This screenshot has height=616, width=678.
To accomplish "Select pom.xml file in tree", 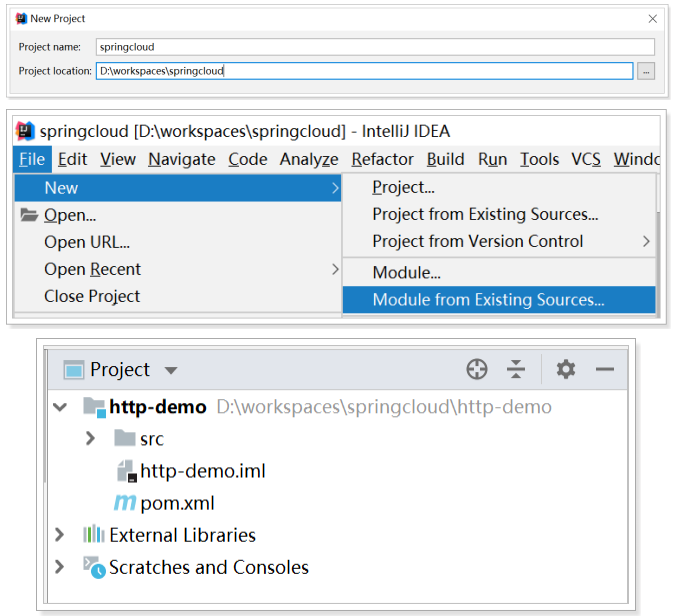I will coord(338,503).
